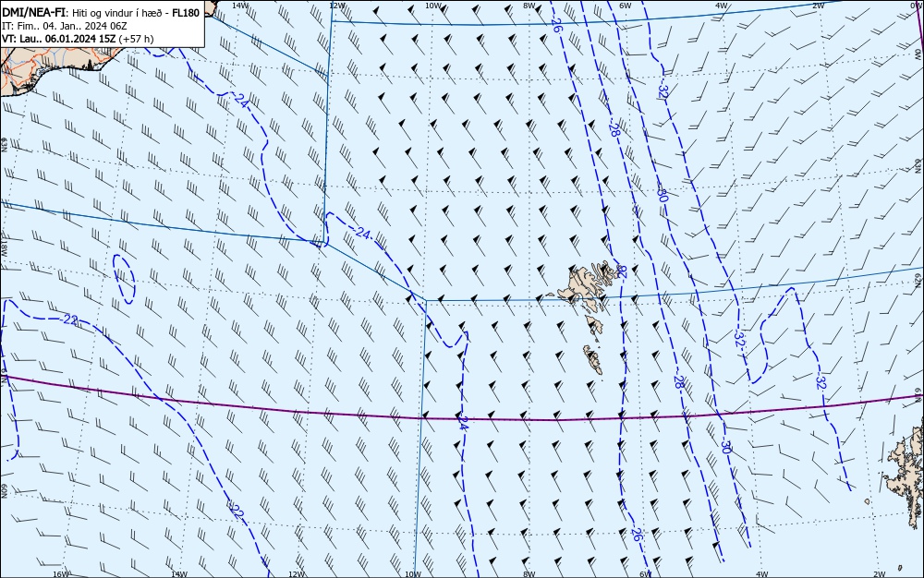Viewport: 924px width, 578px height.
Task: Click the '30' isotherm label south of the purple line
Action: click(725, 447)
